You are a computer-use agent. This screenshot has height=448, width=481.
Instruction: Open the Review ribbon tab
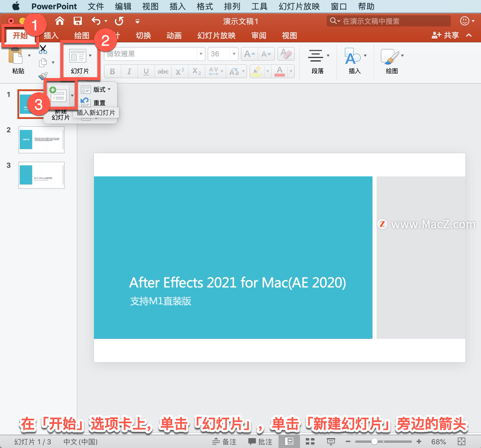click(258, 35)
